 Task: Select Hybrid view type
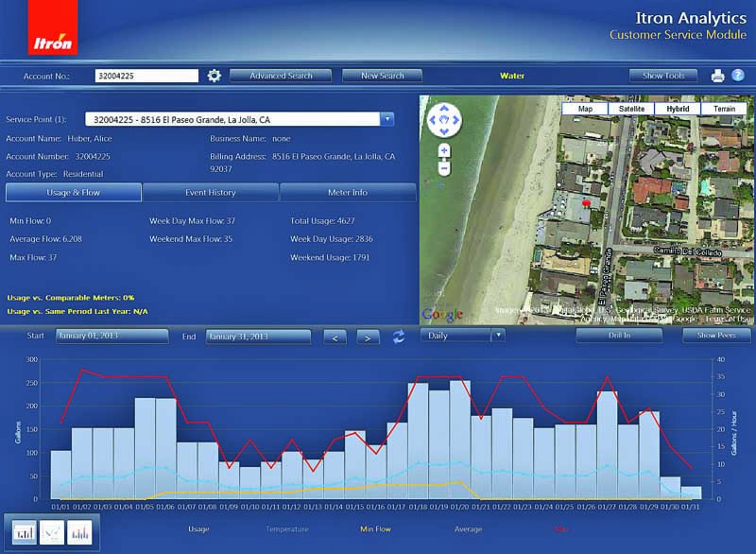click(678, 109)
